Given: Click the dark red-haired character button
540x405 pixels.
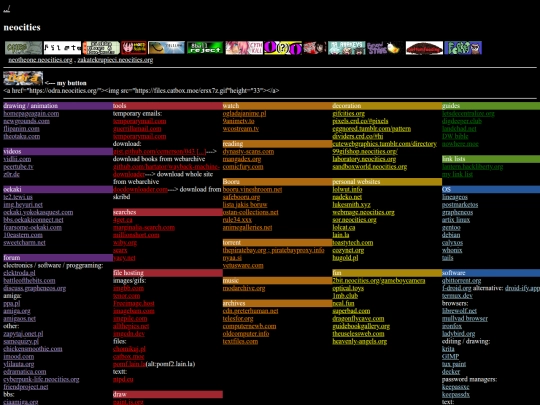Looking at the screenshot, I should click(x=315, y=48).
